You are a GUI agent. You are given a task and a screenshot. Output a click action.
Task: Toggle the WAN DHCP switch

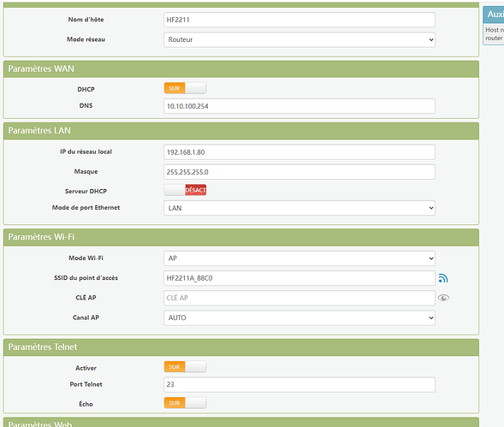185,88
